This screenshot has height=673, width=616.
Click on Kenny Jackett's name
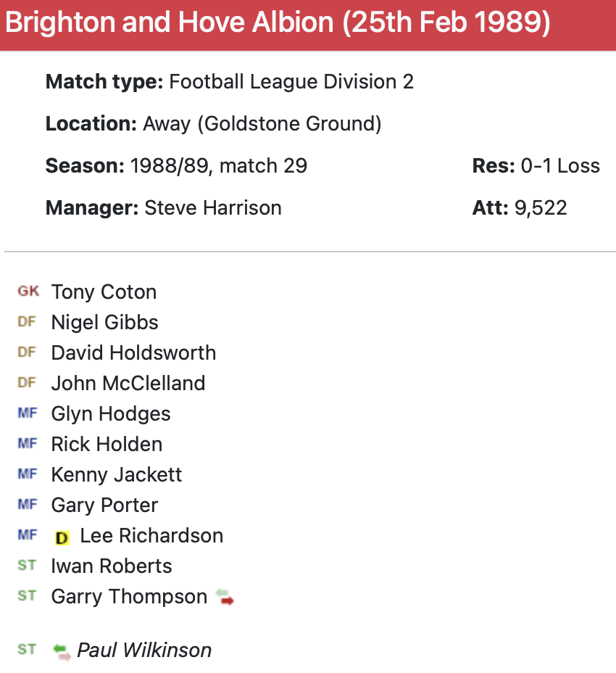coord(116,475)
